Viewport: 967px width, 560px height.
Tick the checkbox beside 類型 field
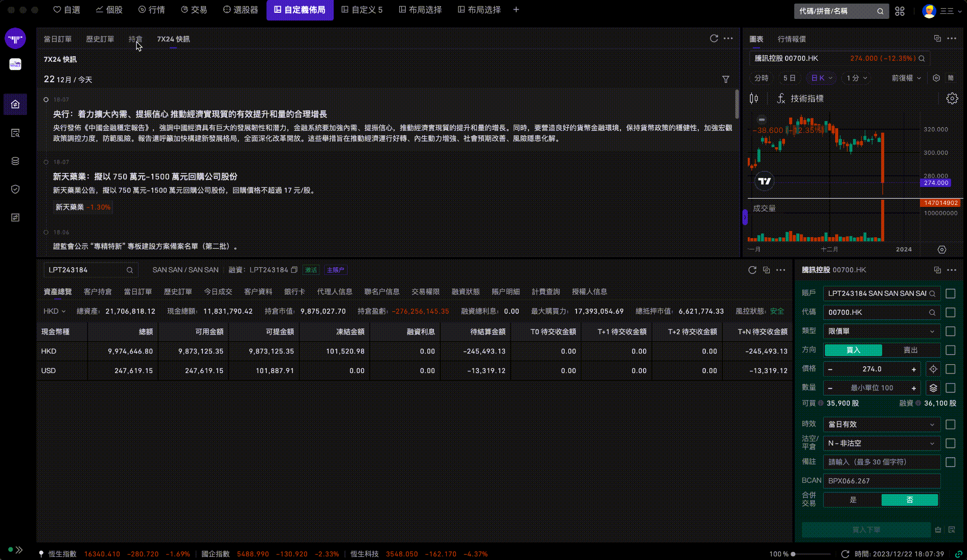click(951, 331)
